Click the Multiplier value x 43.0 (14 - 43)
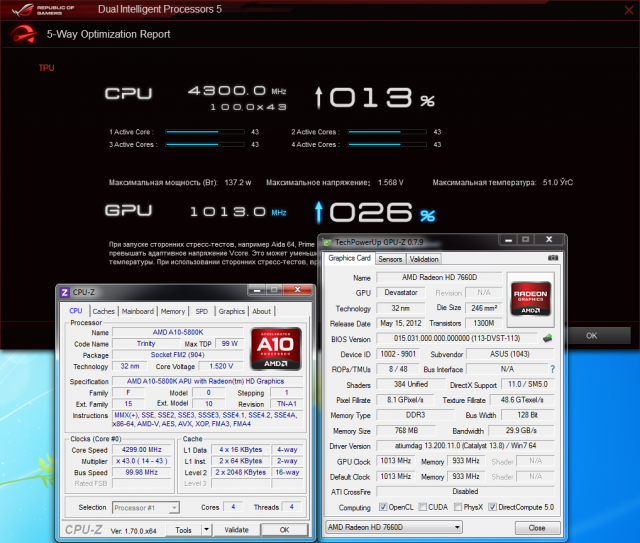Screen dimensions: 640x543 (142, 461)
